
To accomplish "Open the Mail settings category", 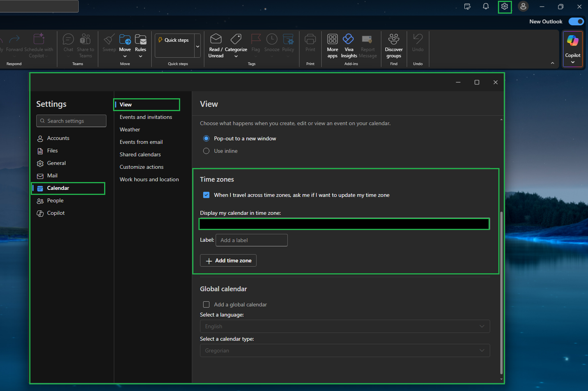I will click(52, 175).
